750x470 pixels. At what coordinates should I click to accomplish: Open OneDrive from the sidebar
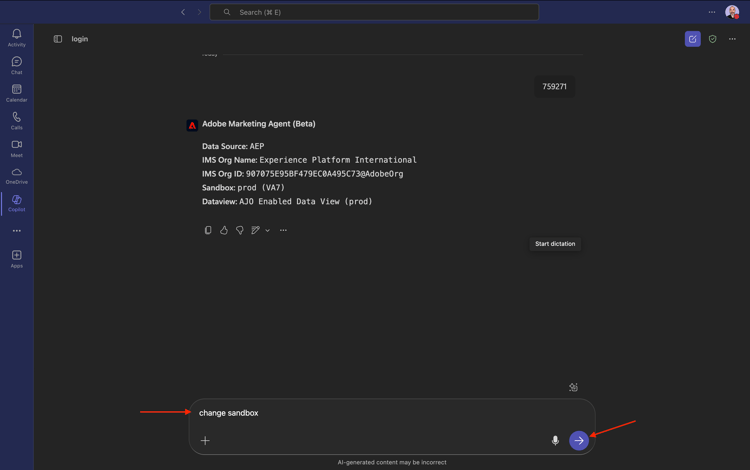(x=17, y=175)
